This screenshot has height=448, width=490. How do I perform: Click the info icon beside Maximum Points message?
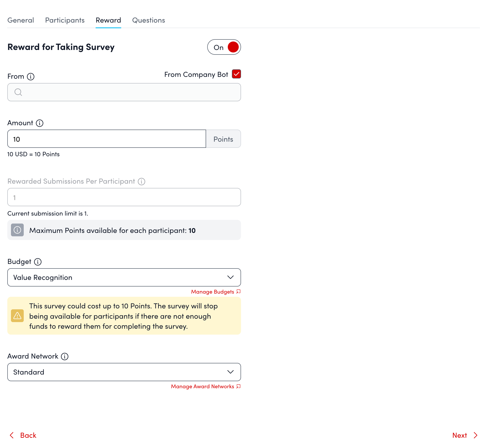click(x=17, y=230)
